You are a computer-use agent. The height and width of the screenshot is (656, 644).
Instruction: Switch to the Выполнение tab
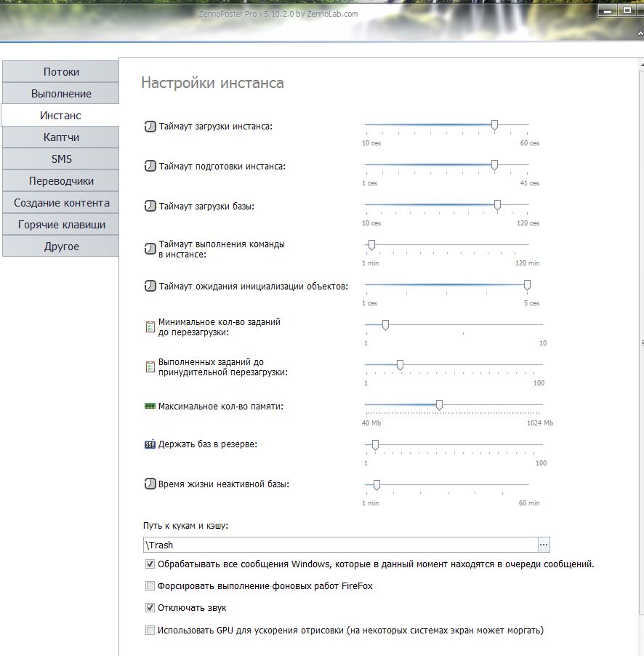click(x=61, y=93)
